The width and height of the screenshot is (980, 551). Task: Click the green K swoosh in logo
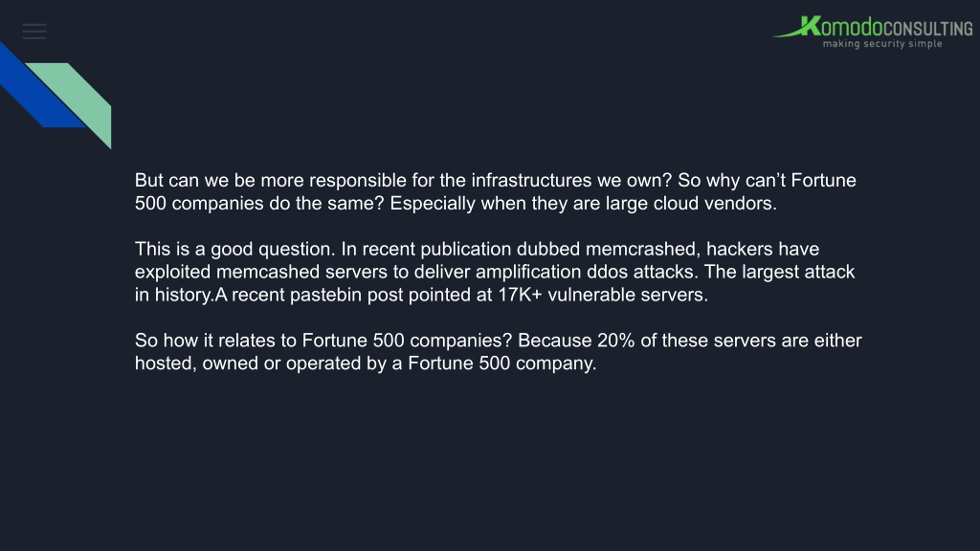797,27
